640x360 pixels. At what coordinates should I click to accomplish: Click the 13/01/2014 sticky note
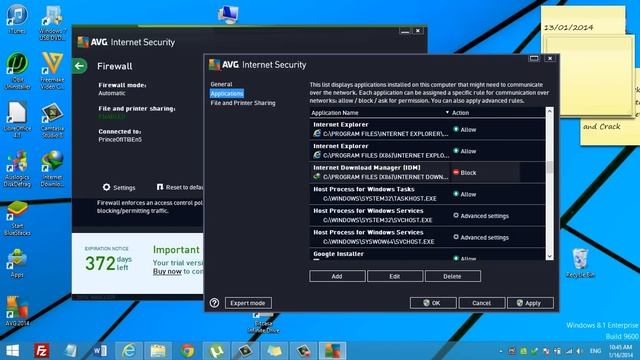pos(583,20)
